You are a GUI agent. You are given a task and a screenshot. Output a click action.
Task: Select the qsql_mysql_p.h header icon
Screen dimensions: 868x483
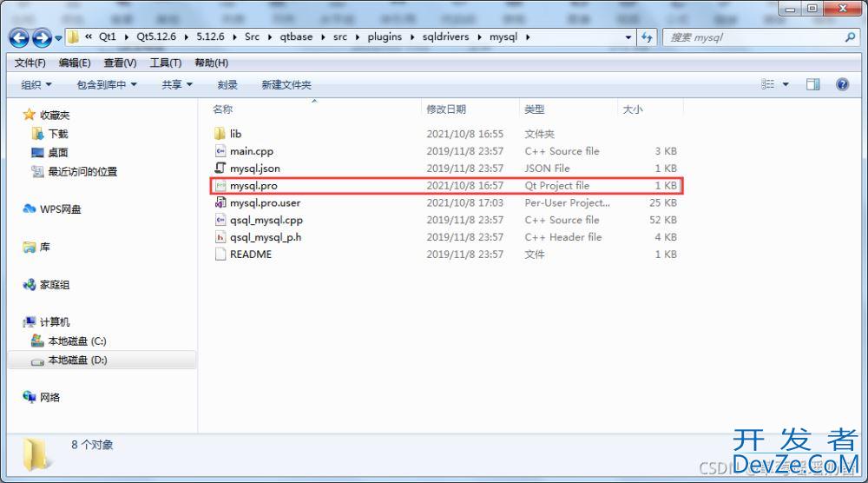pos(220,237)
